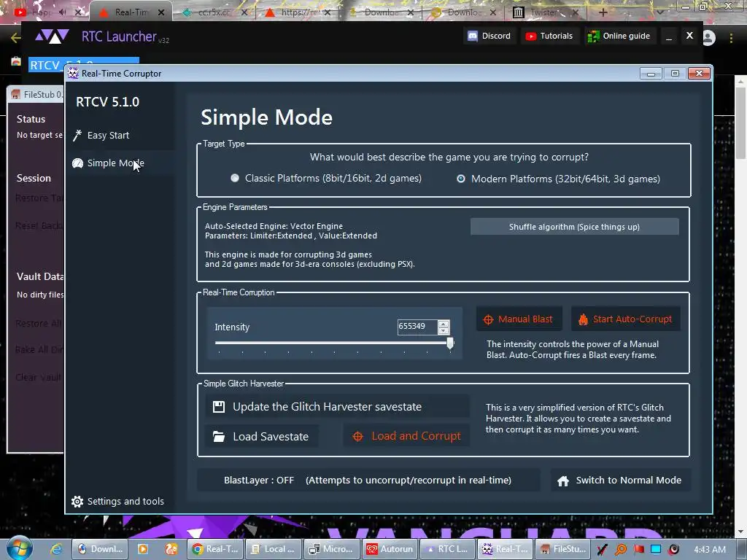Click the Discord logo icon in RTC Launcher
The width and height of the screenshot is (747, 560).
click(x=473, y=36)
